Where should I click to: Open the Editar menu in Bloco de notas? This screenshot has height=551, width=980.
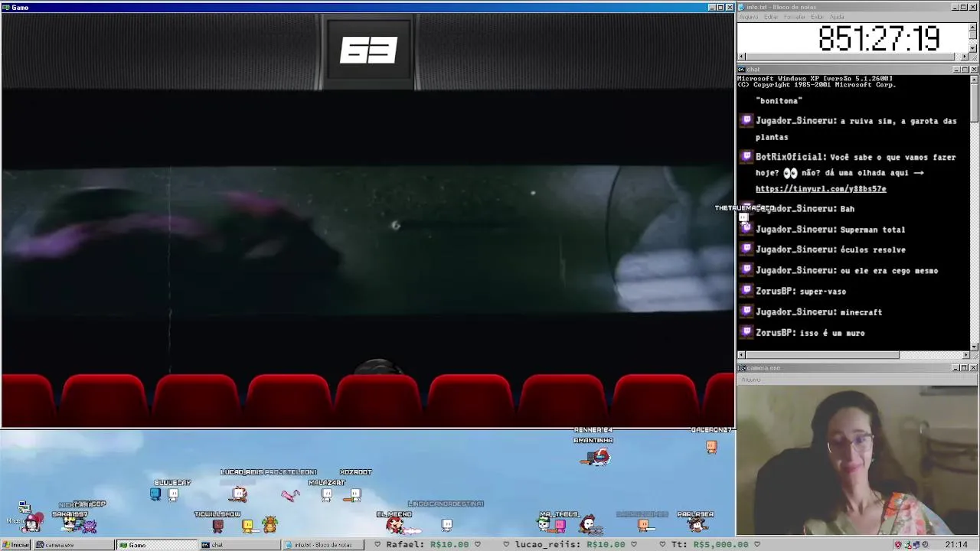[x=771, y=17]
